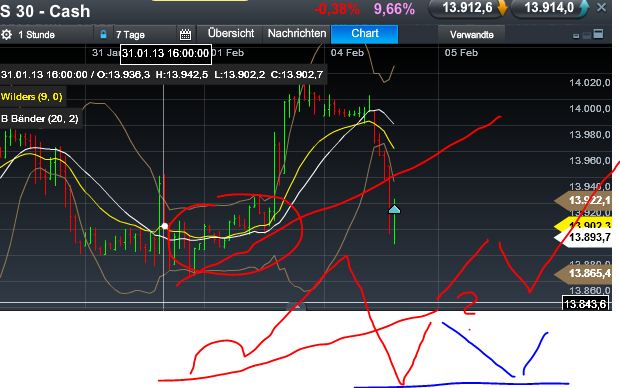Open the 1 Stunde interval selector

36,35
